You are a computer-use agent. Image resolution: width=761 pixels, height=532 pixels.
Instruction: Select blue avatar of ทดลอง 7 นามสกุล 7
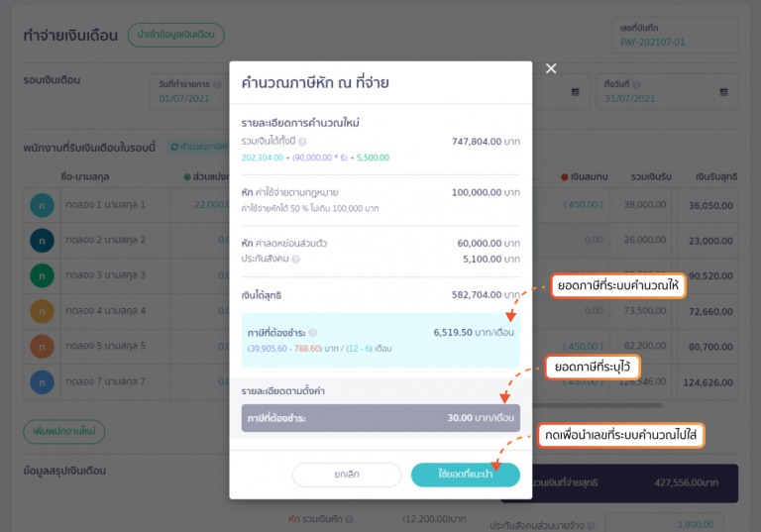43,381
